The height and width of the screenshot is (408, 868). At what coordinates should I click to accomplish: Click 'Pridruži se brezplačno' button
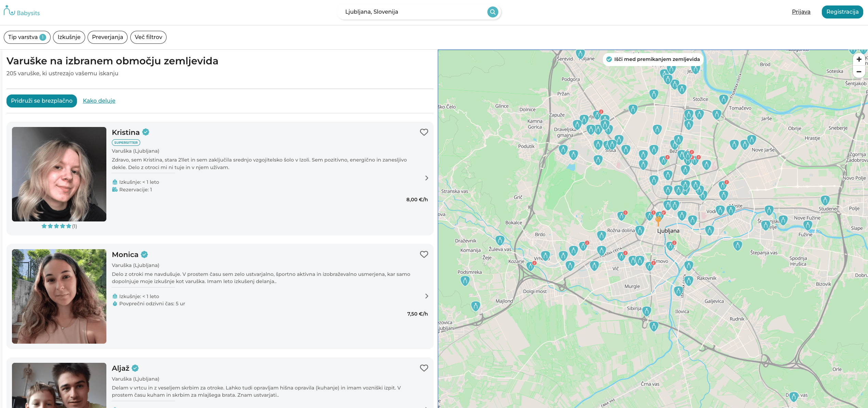pos(42,101)
